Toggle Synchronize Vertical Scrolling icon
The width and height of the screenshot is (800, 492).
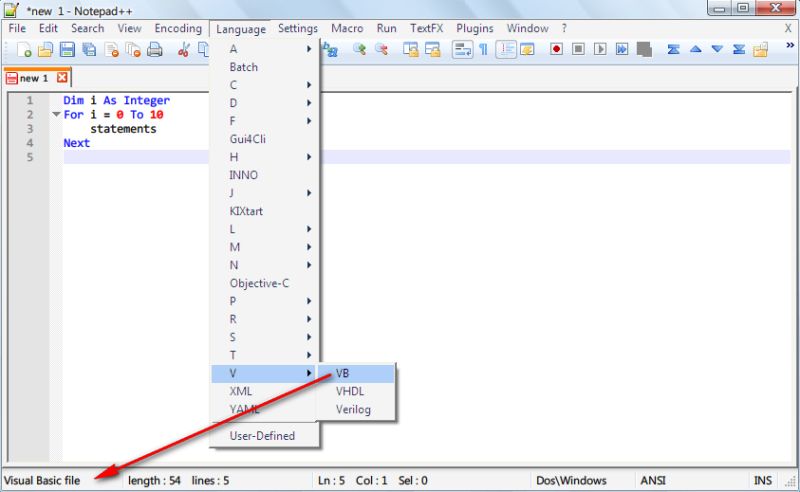click(411, 50)
